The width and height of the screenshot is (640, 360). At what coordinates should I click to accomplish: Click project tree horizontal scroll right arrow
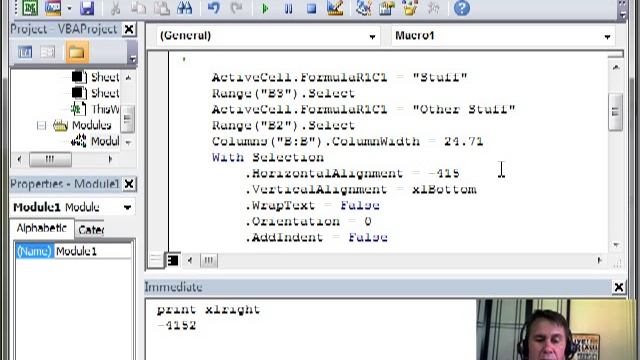point(110,159)
